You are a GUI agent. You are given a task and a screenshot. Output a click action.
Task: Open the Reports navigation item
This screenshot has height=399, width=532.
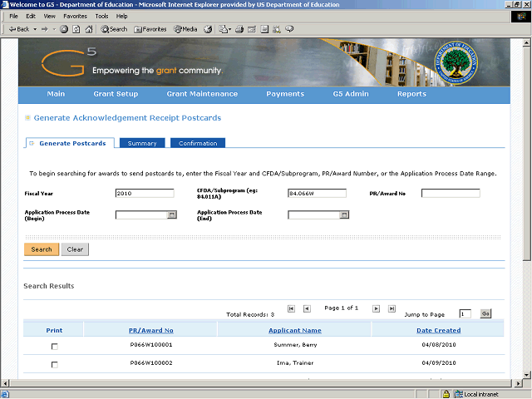411,94
